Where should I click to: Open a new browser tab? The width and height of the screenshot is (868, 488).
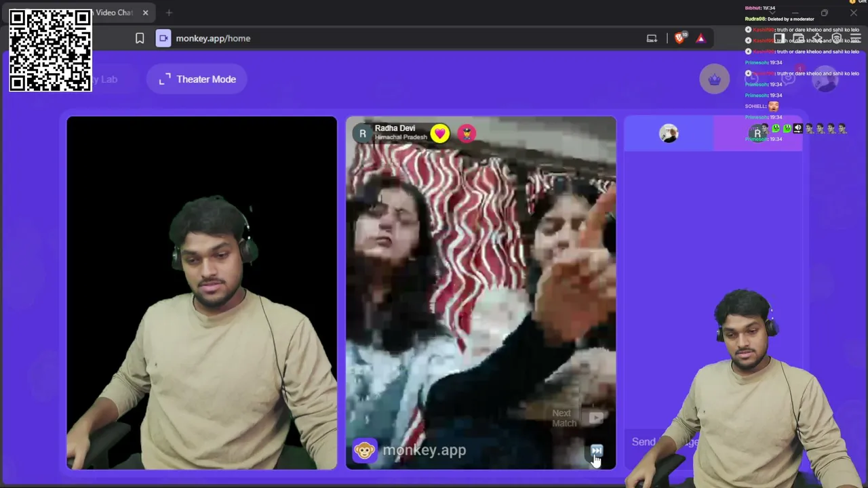(169, 12)
